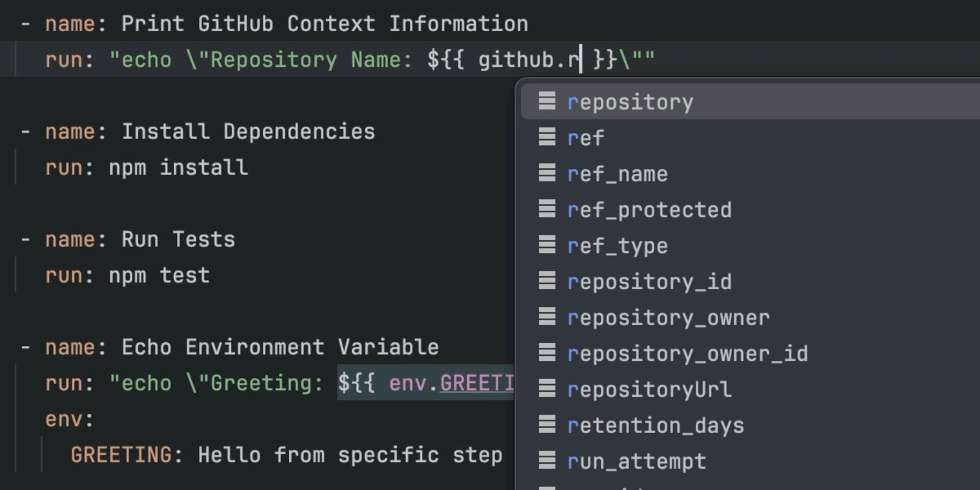Place cursor on 'npm test' command
The height and width of the screenshot is (490, 980).
coord(159,276)
